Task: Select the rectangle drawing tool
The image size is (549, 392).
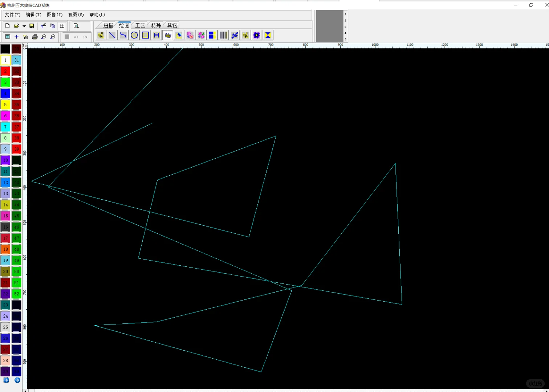Action: (145, 35)
